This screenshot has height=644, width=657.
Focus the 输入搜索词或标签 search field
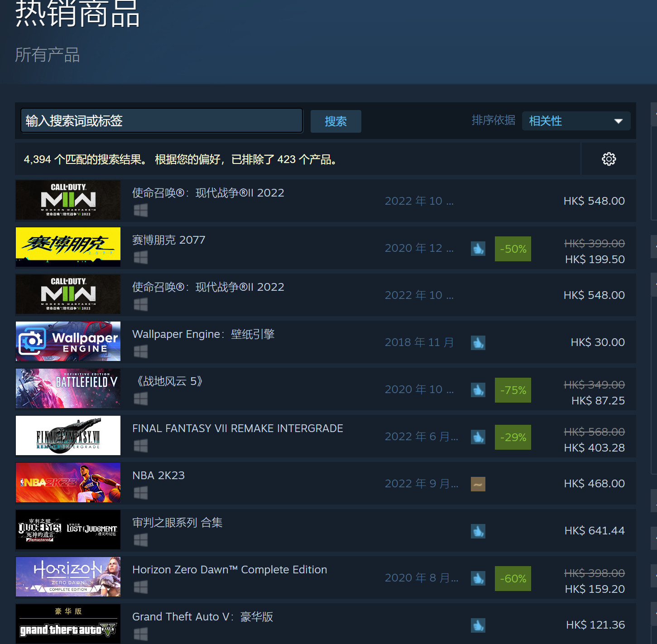click(x=162, y=120)
